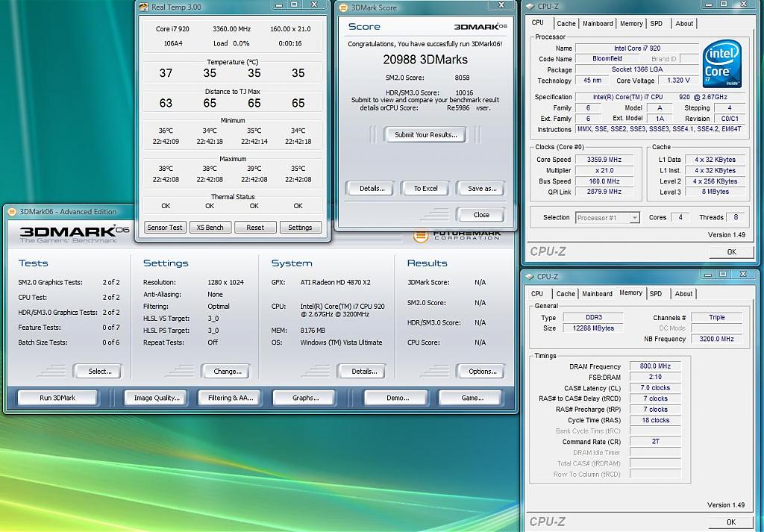Click the "7.0 clocks" CAS# Latency field
The width and height of the screenshot is (764, 532).
tap(655, 388)
